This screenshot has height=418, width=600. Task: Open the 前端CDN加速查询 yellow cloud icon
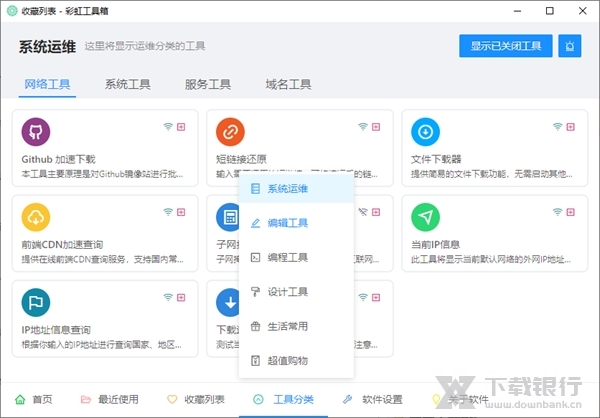tap(36, 217)
